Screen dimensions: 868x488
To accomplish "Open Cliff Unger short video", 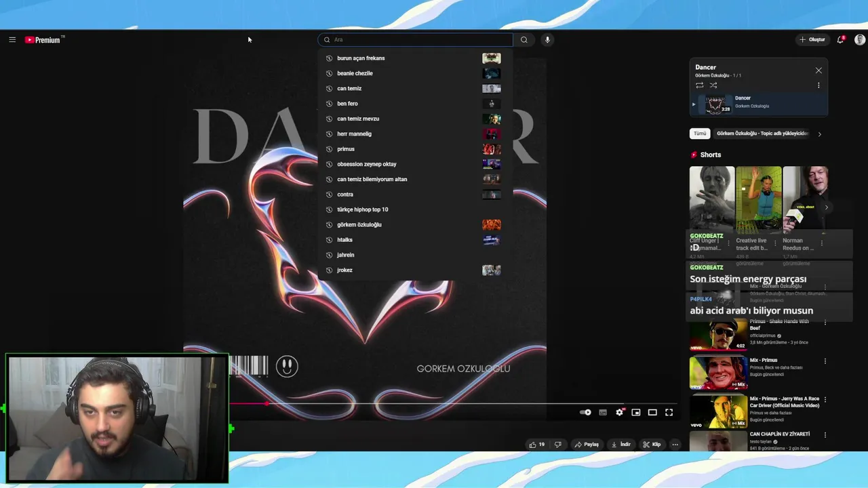I will (712, 198).
